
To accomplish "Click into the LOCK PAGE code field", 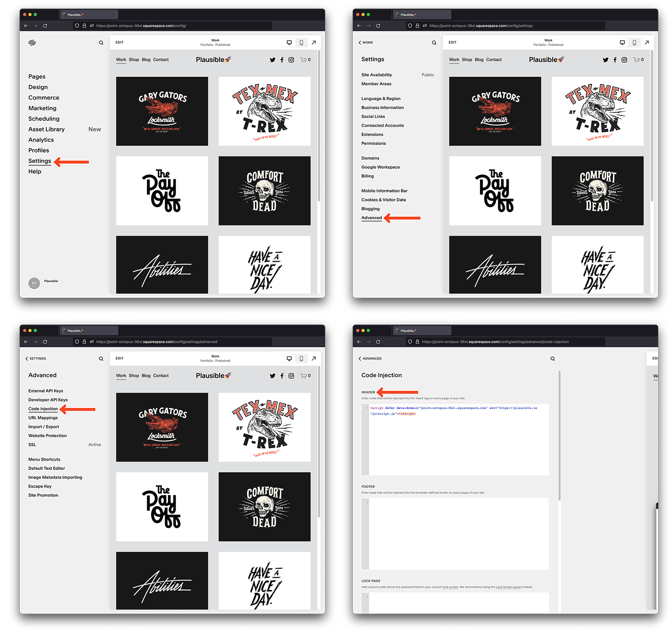I will 455,603.
